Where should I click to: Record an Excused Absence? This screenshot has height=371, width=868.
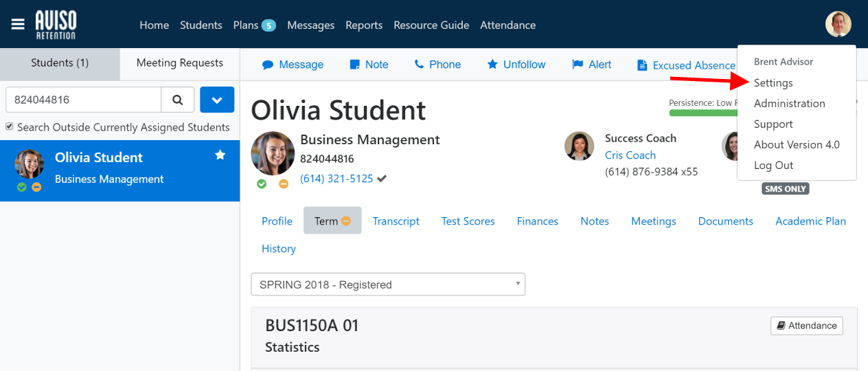coord(686,65)
